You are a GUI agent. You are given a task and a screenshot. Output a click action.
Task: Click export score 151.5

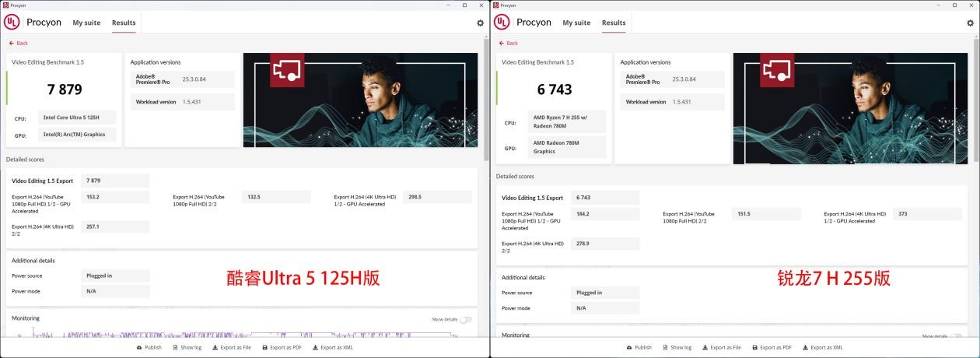click(766, 214)
